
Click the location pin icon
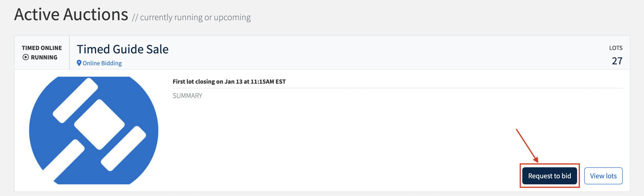(79, 63)
